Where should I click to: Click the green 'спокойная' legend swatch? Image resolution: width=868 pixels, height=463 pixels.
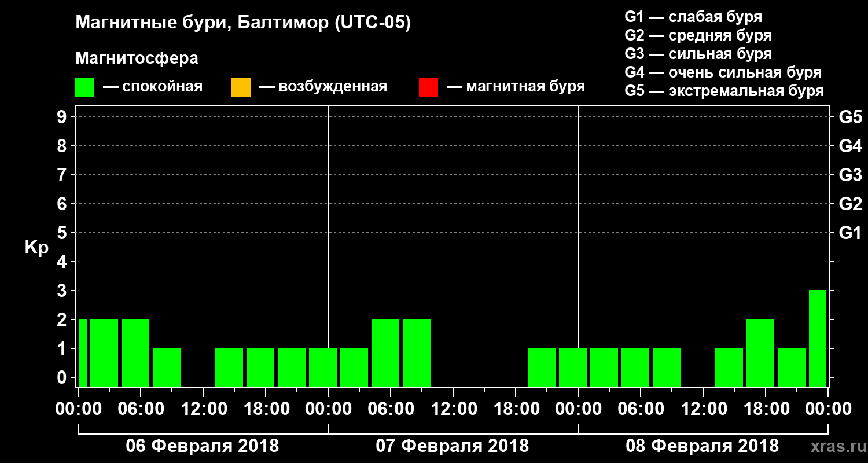85,87
